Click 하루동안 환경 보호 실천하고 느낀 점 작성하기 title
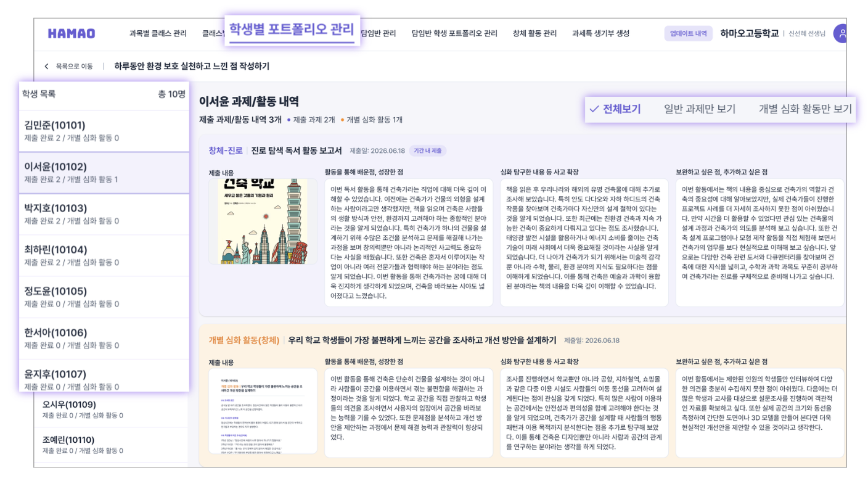Image resolution: width=868 pixels, height=486 pixels. [192, 66]
